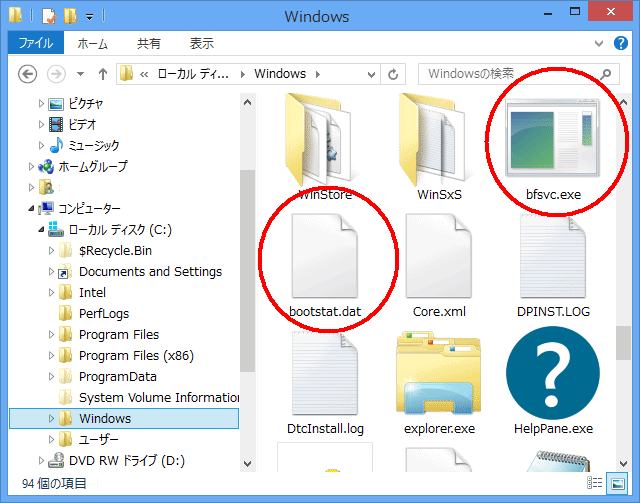Select ホームグループ in the navigation pane
Image resolution: width=640 pixels, height=503 pixels.
tap(93, 166)
